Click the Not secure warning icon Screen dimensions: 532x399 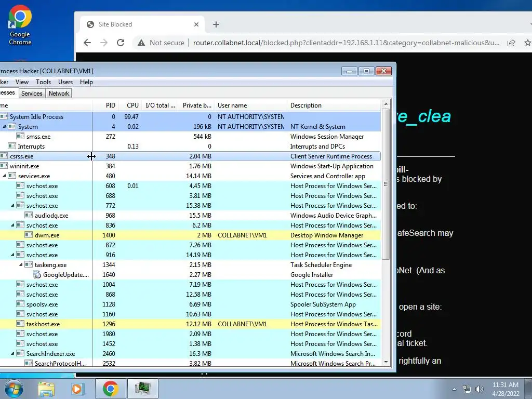(x=141, y=43)
